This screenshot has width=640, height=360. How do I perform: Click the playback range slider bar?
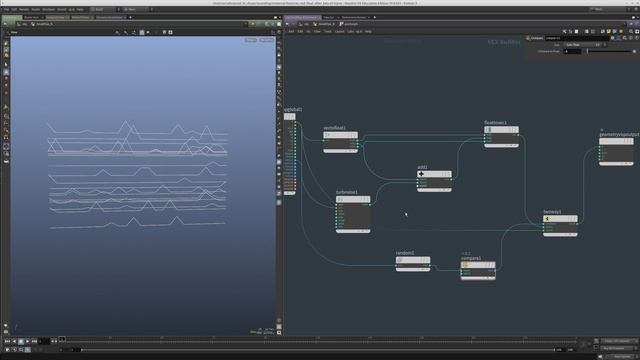coord(318,350)
